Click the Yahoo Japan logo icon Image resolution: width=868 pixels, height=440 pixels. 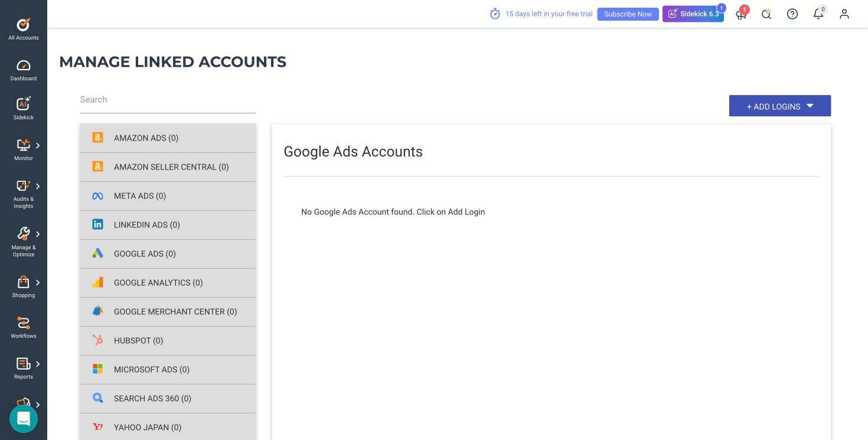point(98,427)
